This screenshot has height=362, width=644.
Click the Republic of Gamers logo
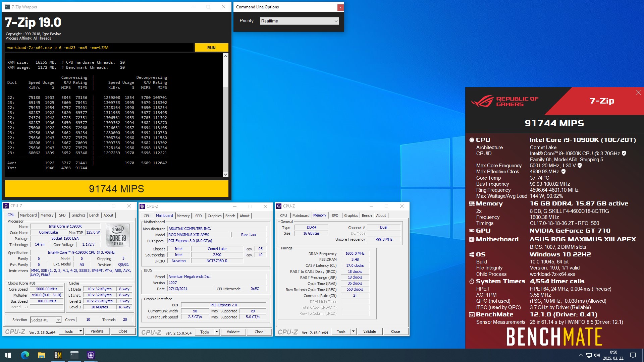click(x=505, y=102)
